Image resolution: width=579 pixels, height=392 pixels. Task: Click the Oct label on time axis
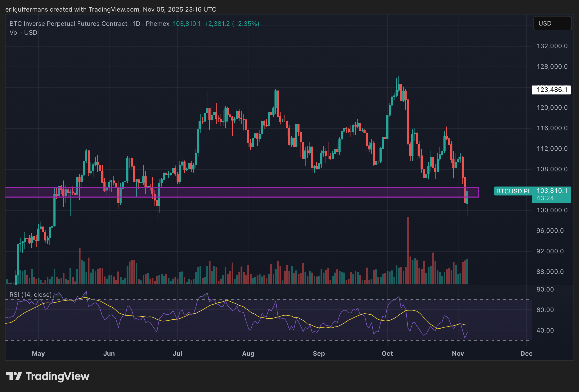point(387,353)
